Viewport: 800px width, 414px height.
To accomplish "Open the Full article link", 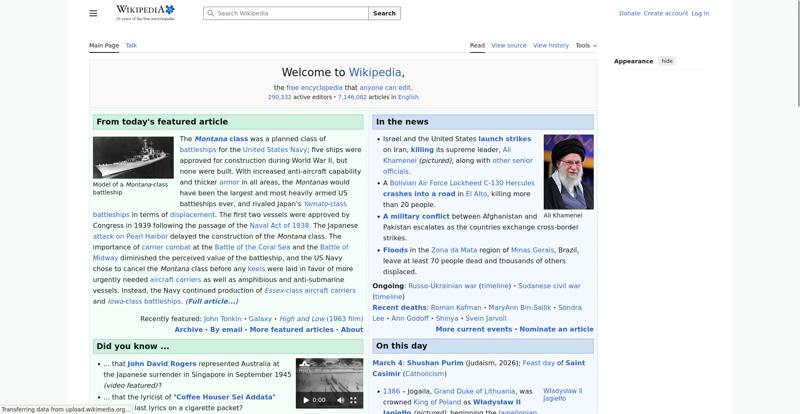I will point(211,301).
